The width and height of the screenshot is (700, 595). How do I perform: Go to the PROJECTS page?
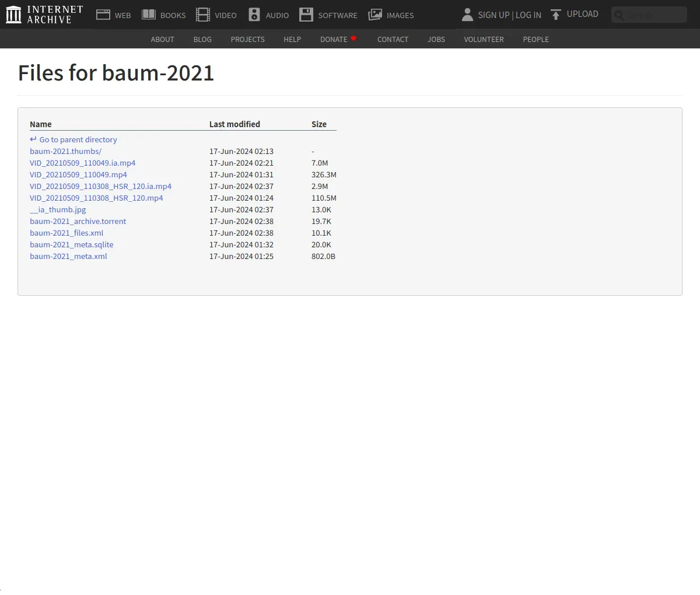[247, 40]
